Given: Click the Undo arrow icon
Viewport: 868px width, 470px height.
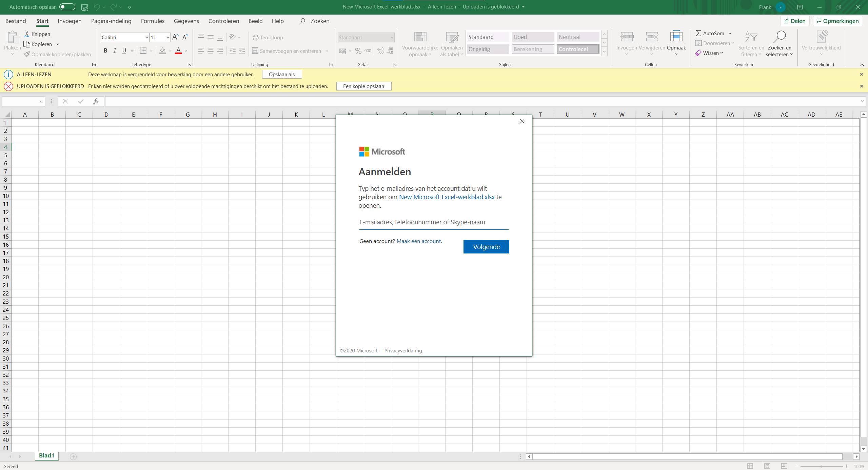Looking at the screenshot, I should coord(97,7).
